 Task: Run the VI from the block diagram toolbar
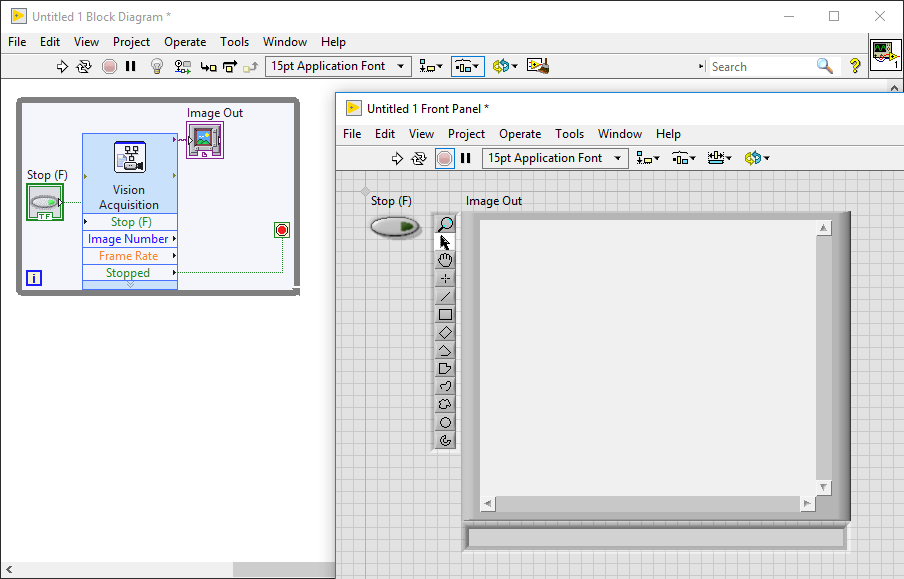(62, 66)
